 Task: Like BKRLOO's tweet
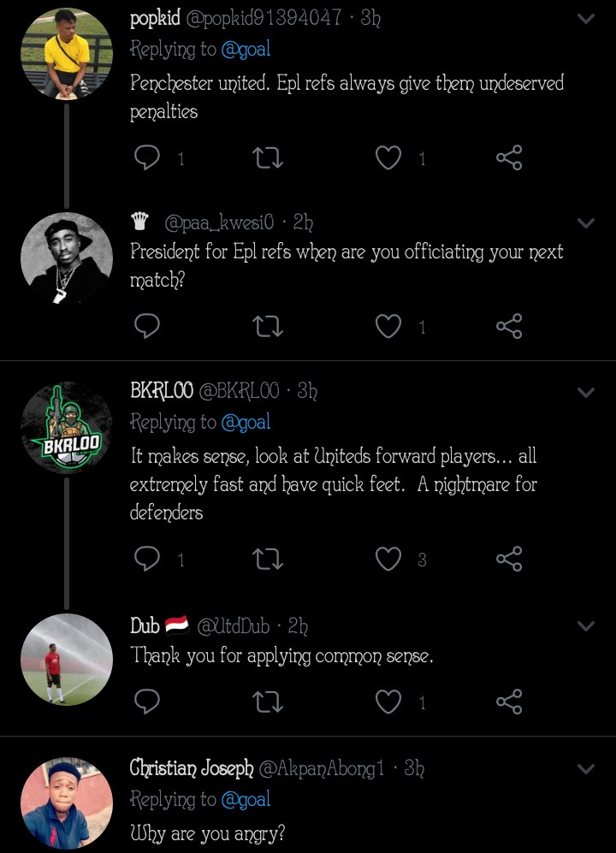(x=389, y=560)
